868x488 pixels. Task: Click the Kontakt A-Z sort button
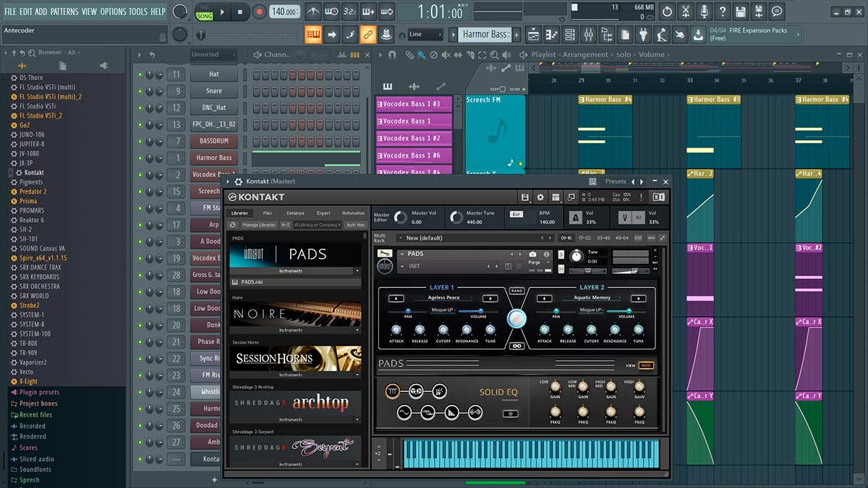tap(286, 225)
